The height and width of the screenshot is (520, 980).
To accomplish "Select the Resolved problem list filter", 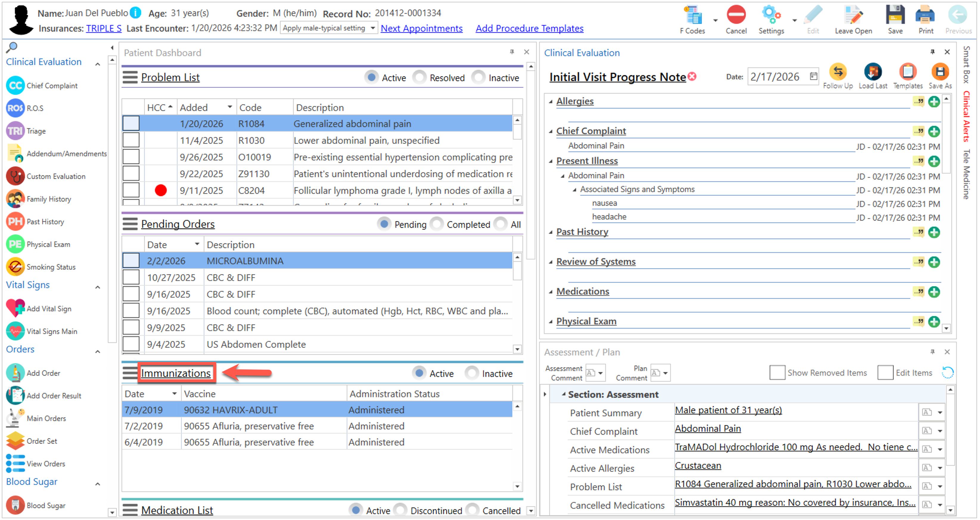I will 420,78.
